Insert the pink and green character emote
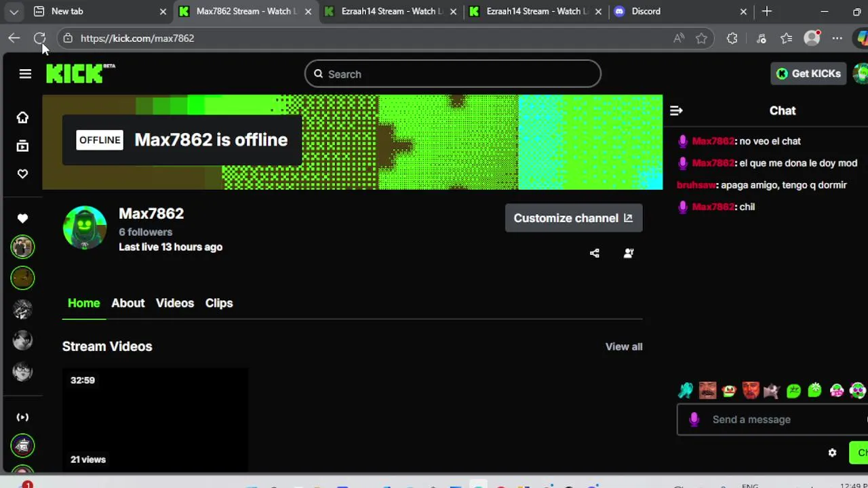 click(837, 390)
